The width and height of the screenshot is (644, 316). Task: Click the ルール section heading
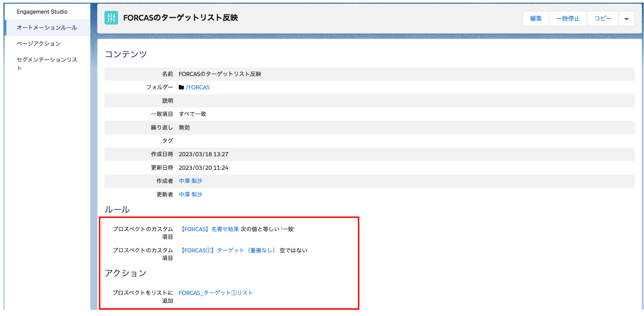tap(117, 209)
